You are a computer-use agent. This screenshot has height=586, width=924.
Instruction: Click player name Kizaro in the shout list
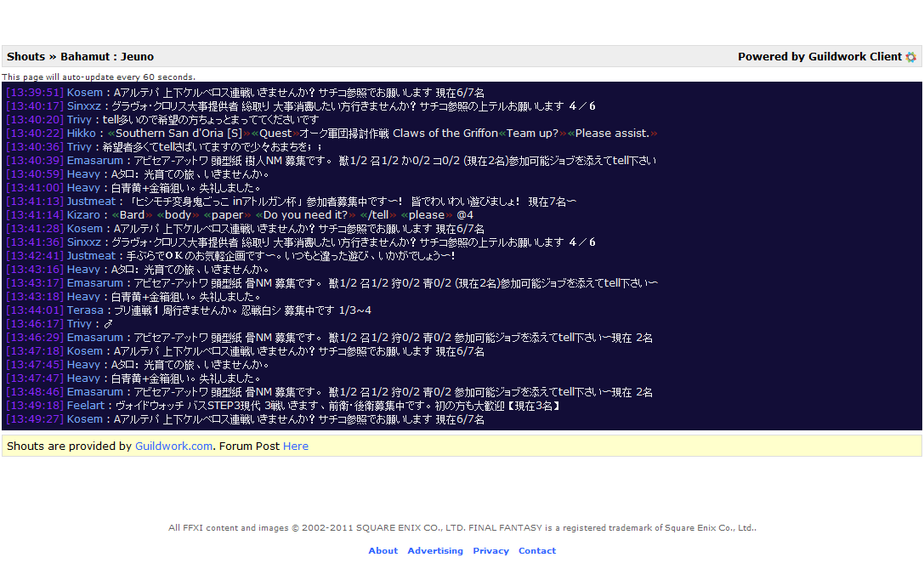(x=83, y=215)
